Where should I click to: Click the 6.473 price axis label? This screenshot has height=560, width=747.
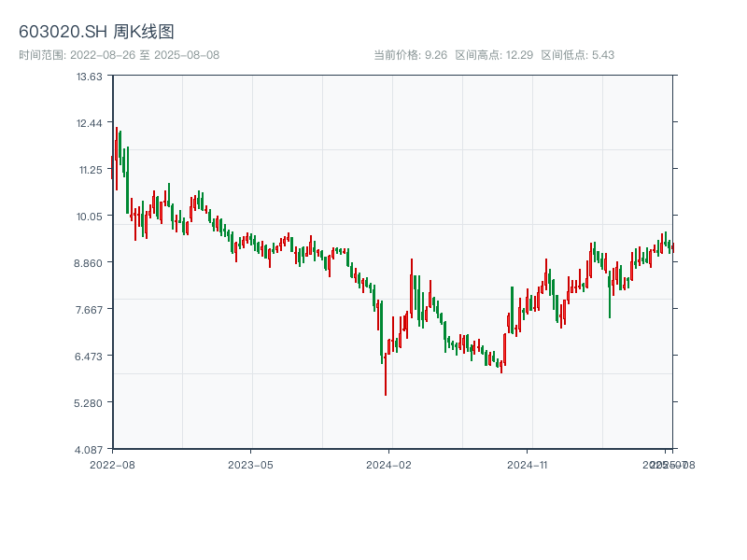[90, 357]
